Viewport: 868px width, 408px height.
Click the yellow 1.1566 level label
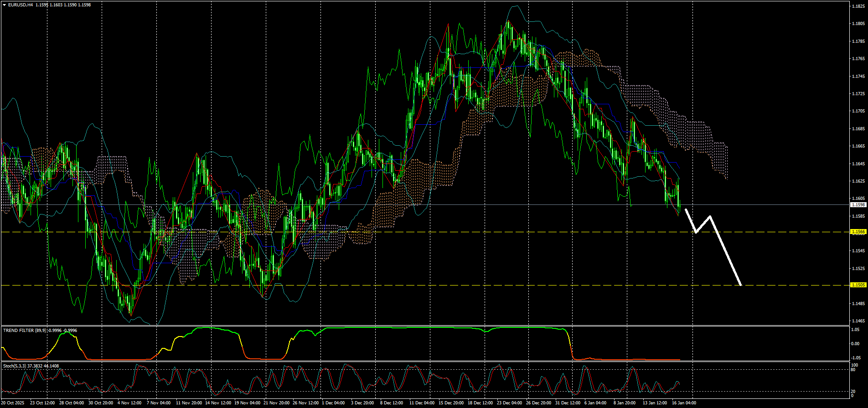tap(858, 232)
